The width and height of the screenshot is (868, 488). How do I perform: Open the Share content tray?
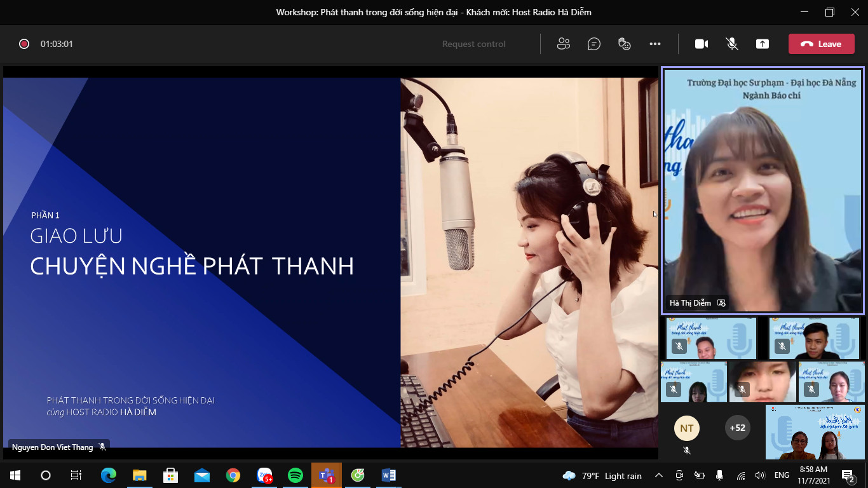(x=763, y=44)
